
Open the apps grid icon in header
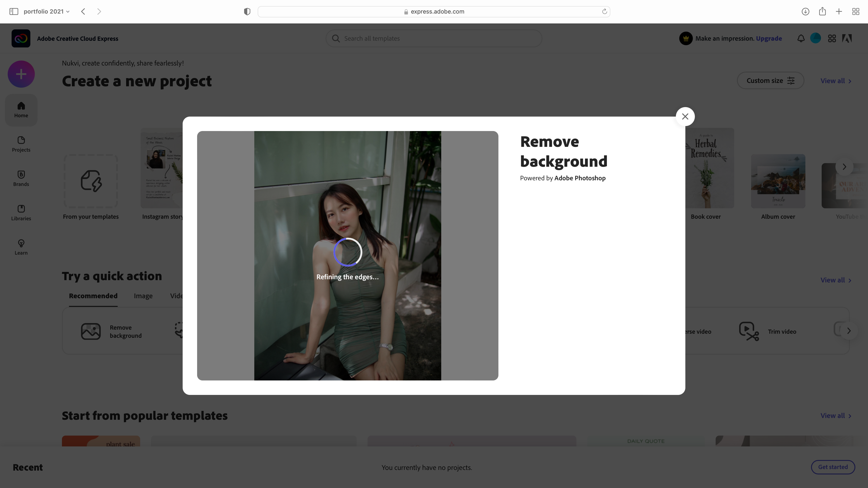pyautogui.click(x=832, y=38)
